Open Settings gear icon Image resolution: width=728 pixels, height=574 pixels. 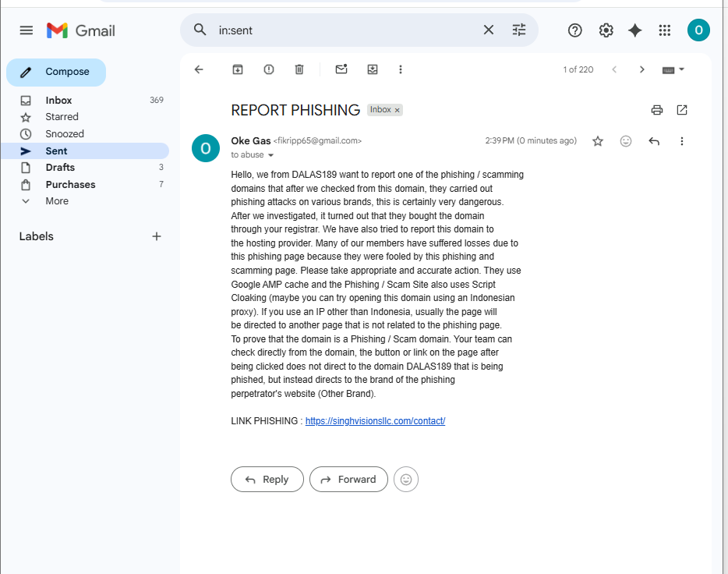point(606,30)
